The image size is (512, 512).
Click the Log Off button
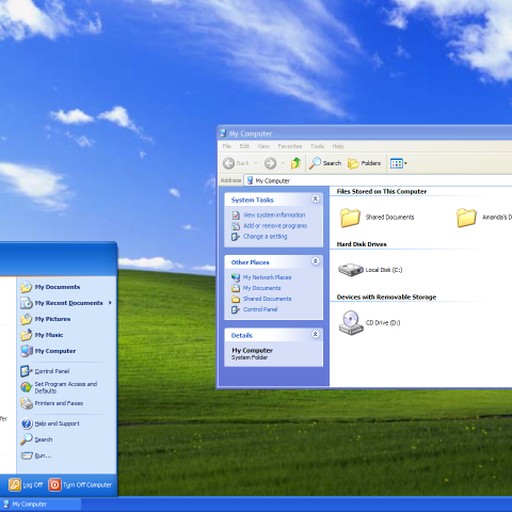click(x=26, y=485)
